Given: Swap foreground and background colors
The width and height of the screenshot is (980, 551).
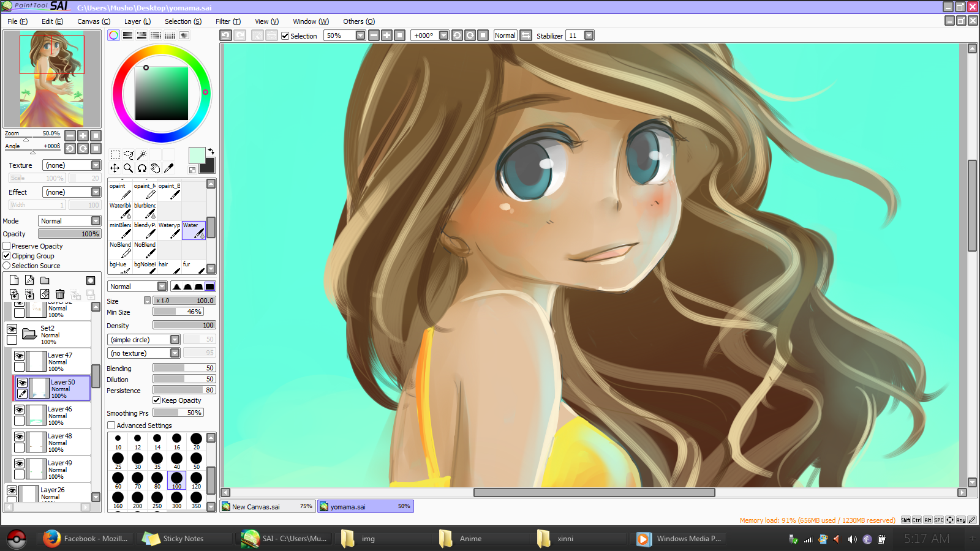Looking at the screenshot, I should 211,151.
